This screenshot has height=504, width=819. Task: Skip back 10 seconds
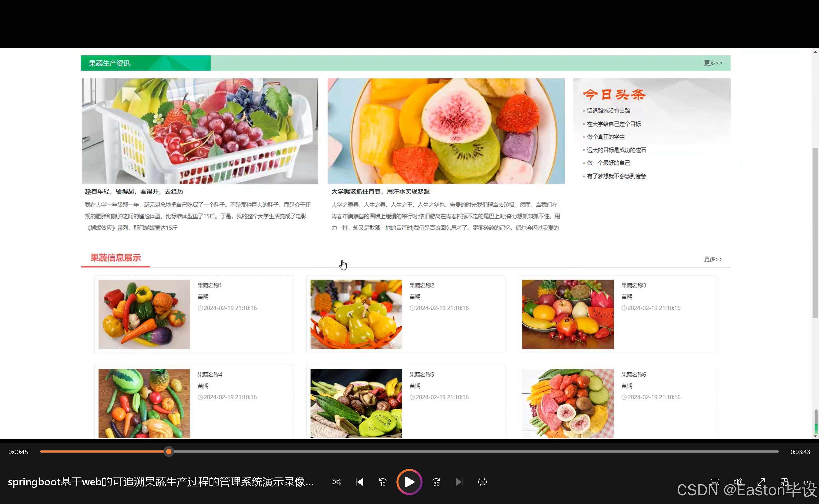pos(382,482)
